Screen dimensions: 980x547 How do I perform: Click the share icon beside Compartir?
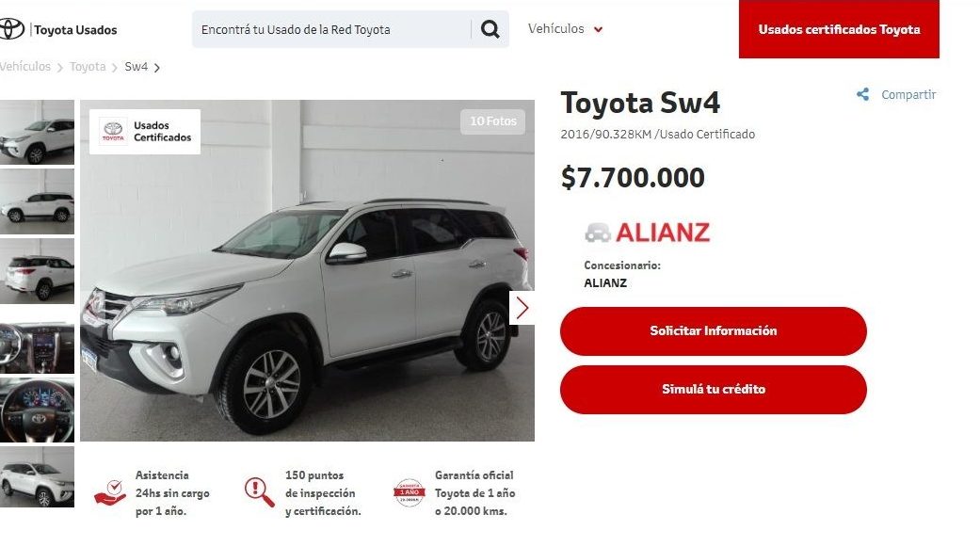point(863,94)
